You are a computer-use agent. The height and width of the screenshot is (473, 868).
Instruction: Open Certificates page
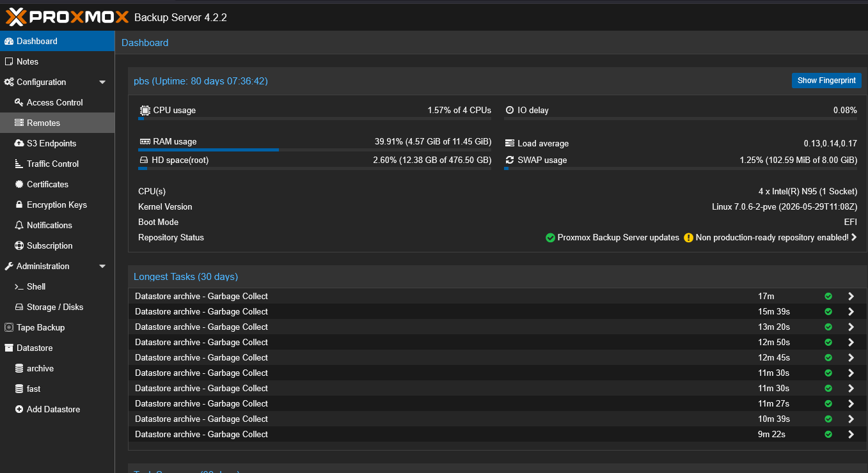[57, 184]
